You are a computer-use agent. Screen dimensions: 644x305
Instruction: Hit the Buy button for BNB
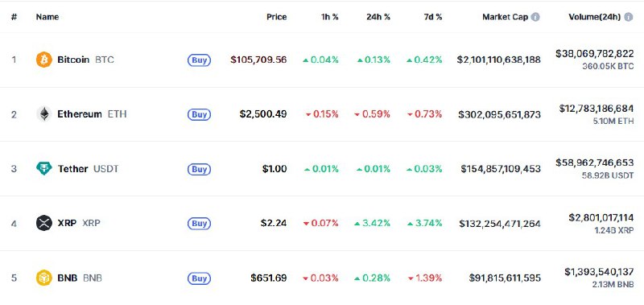(199, 278)
